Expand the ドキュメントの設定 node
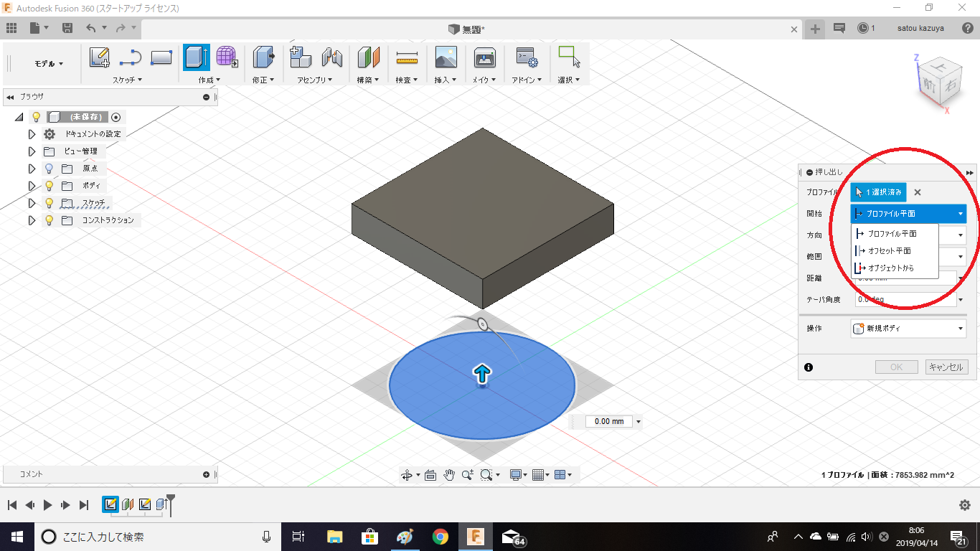The width and height of the screenshot is (980, 551). coord(32,134)
